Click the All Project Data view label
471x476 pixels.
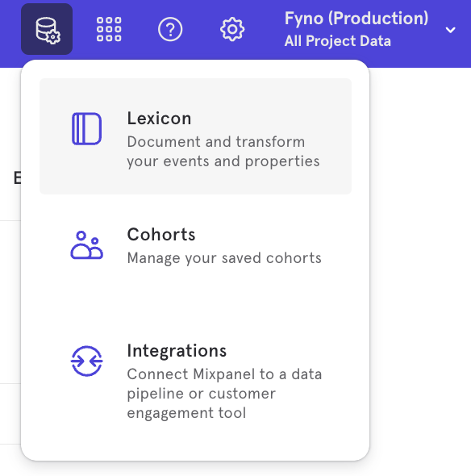pyautogui.click(x=337, y=41)
